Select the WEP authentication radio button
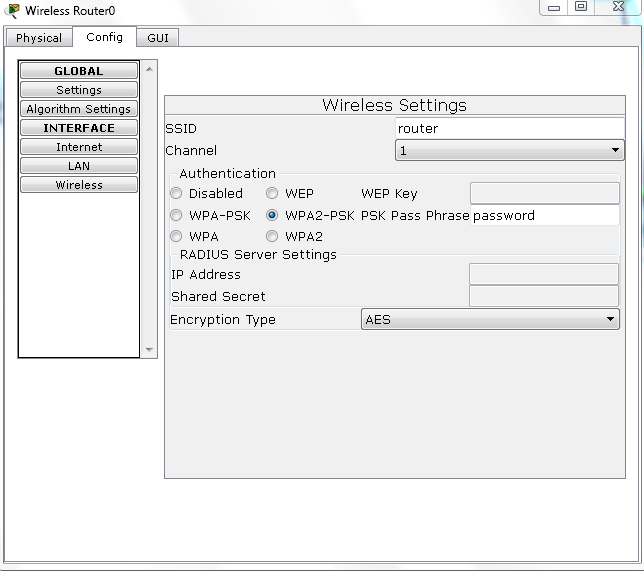This screenshot has width=644, height=576. 272,193
